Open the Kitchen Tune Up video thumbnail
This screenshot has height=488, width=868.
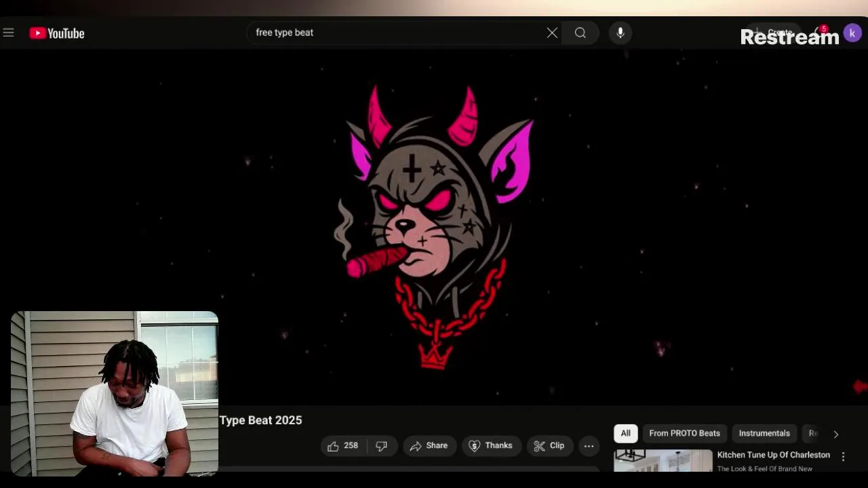coord(663,461)
